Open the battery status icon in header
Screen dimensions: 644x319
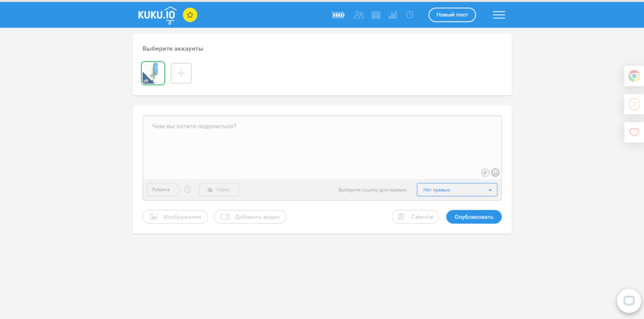pos(339,14)
